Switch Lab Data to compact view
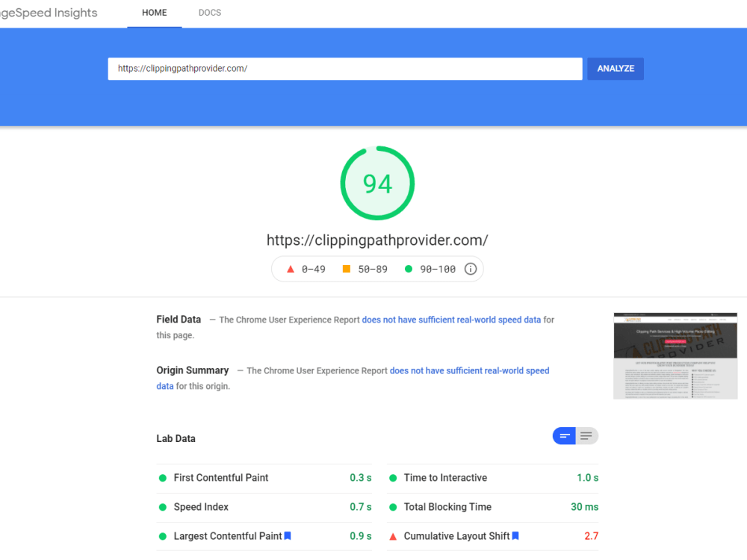 click(x=564, y=436)
